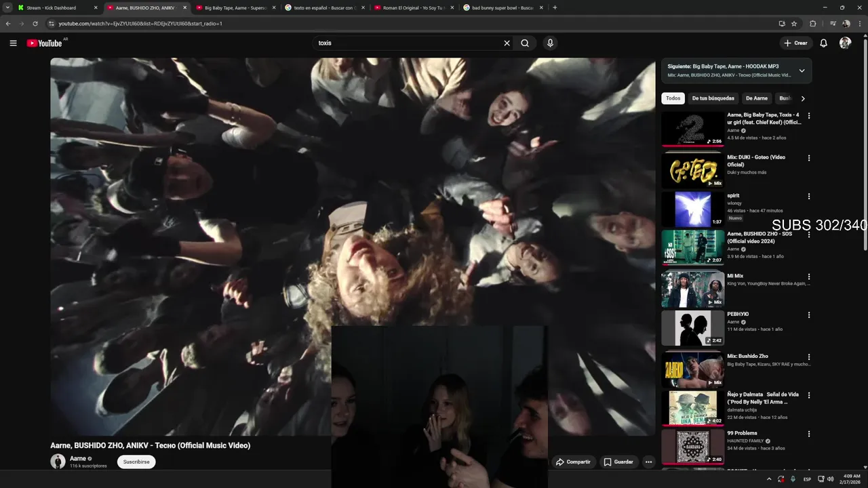868x488 pixels.
Task: Open '4 ur girl' video thumbnail
Action: click(x=692, y=129)
